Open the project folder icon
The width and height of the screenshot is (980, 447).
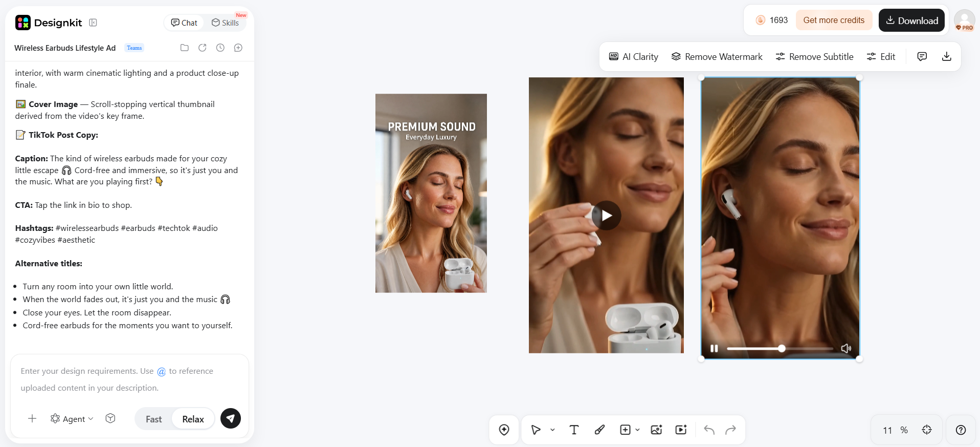[185, 48]
